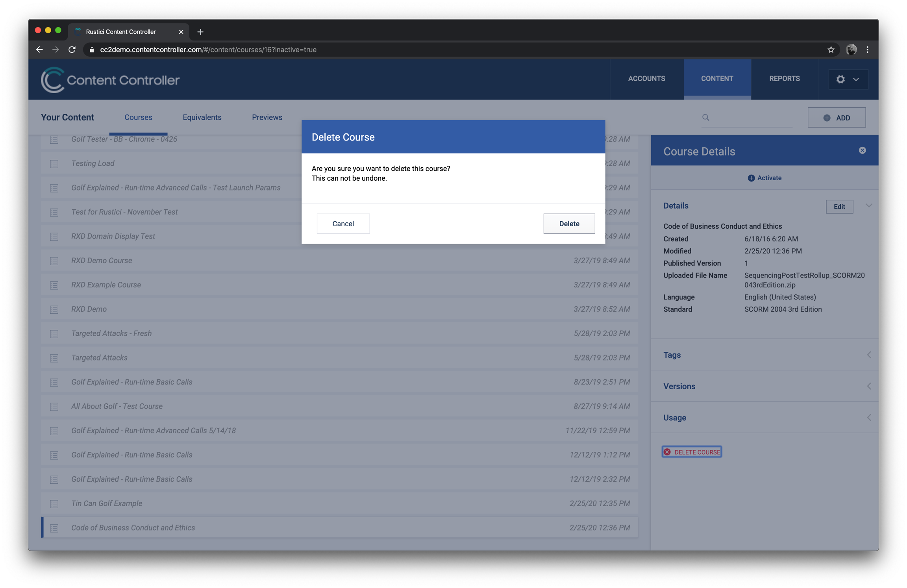Reload the page in Chrome
Viewport: 907px width, 588px height.
72,50
